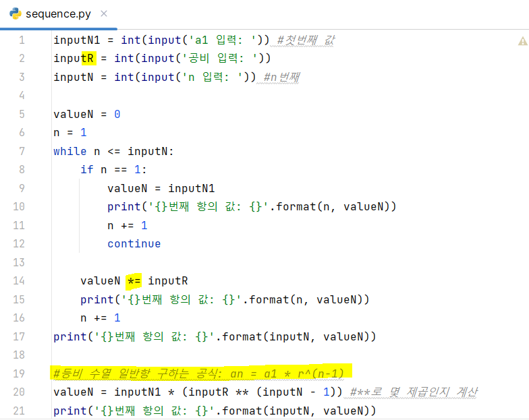Click the 'n = 1' assignment line
This screenshot has height=420, width=529.
coord(70,132)
